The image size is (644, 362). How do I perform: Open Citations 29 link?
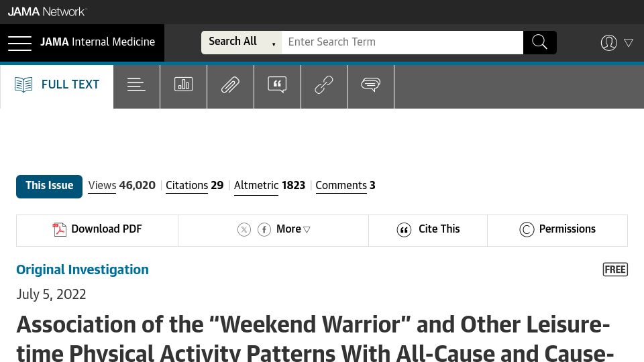pos(195,186)
